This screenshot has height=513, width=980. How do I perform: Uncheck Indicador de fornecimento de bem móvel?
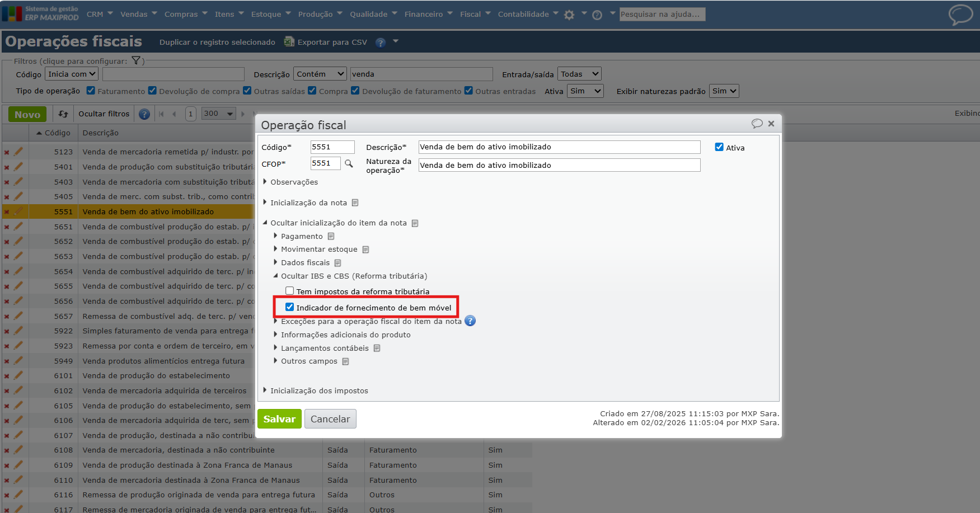tap(289, 307)
